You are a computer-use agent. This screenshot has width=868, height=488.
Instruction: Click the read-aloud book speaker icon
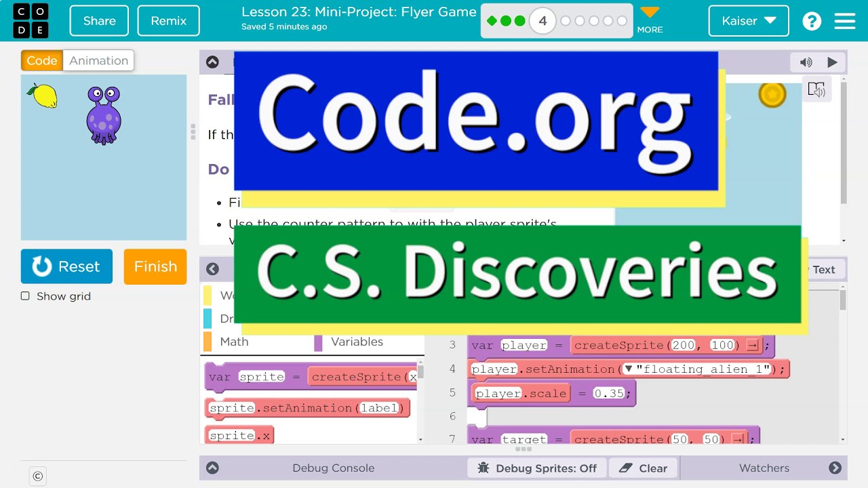pyautogui.click(x=816, y=89)
